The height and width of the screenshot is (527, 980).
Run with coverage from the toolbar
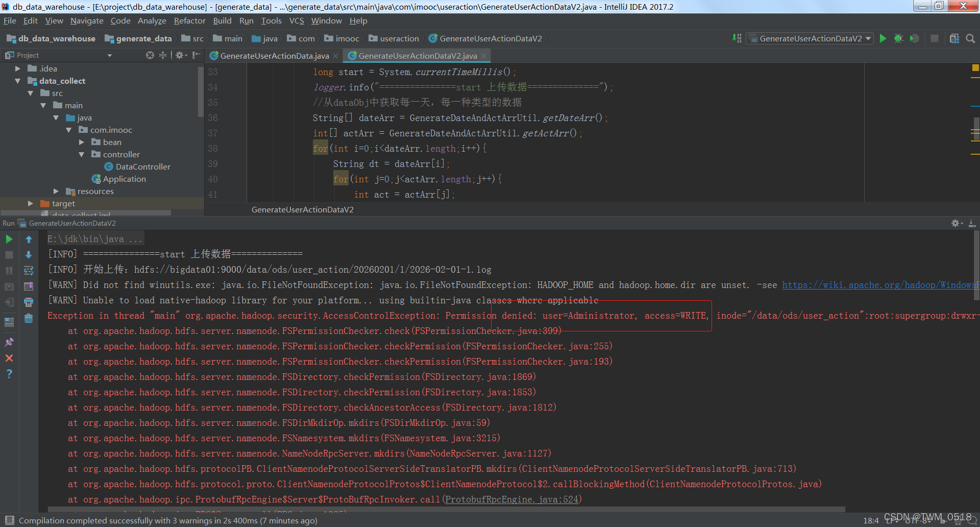point(915,38)
